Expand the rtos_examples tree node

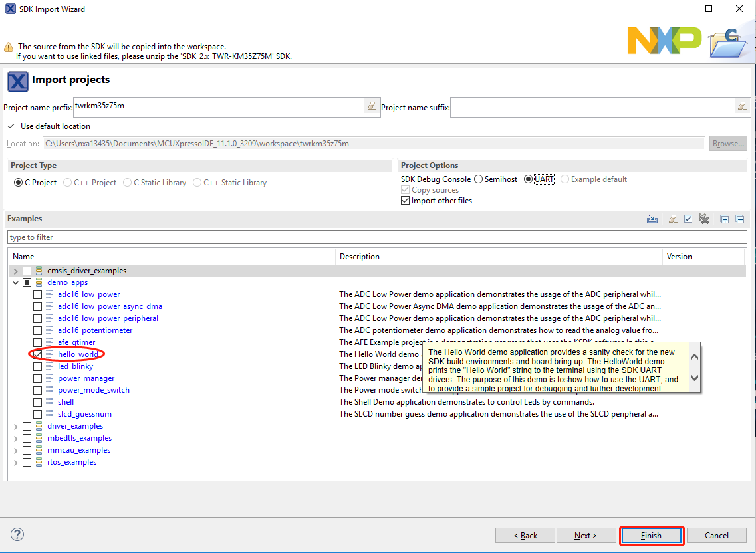coord(15,462)
